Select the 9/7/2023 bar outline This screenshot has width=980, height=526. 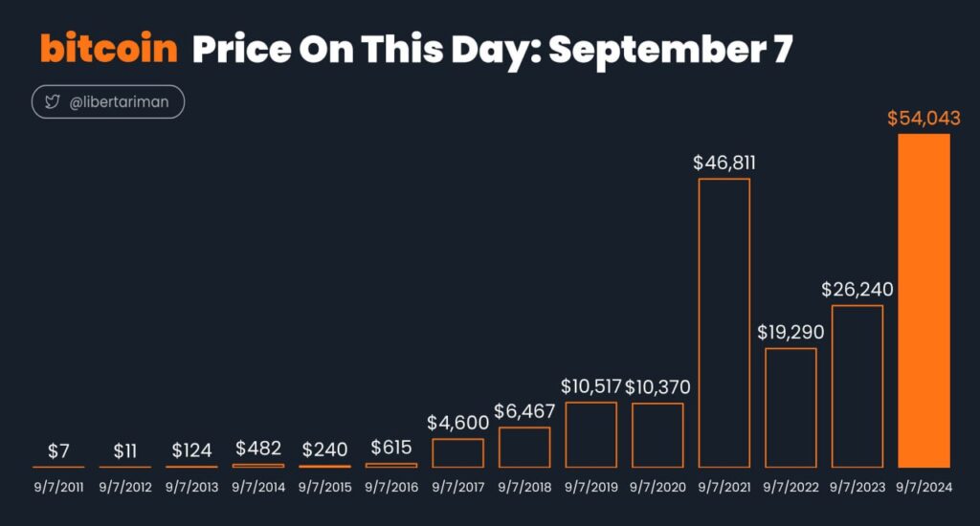857,386
